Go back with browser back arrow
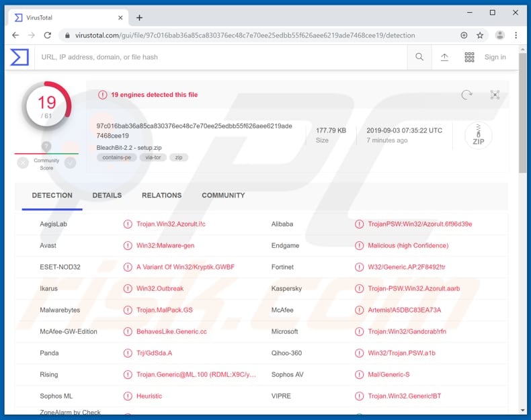This screenshot has height=420, width=531. point(15,35)
